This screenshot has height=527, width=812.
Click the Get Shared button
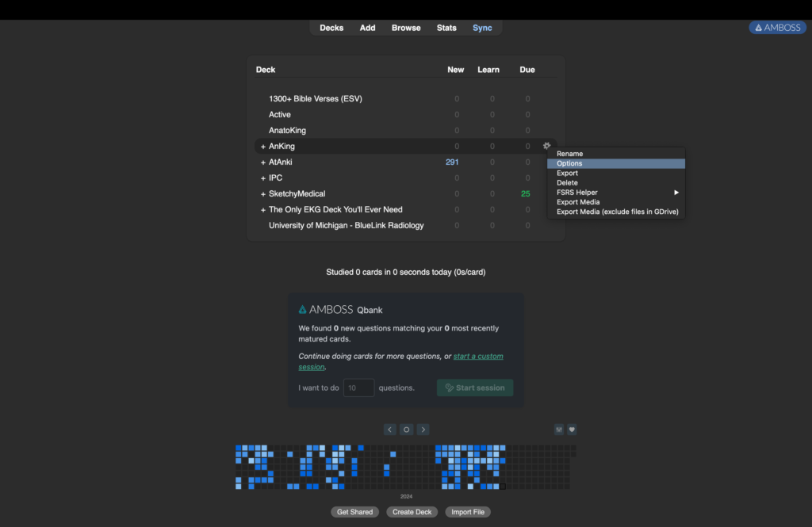[x=354, y=512]
